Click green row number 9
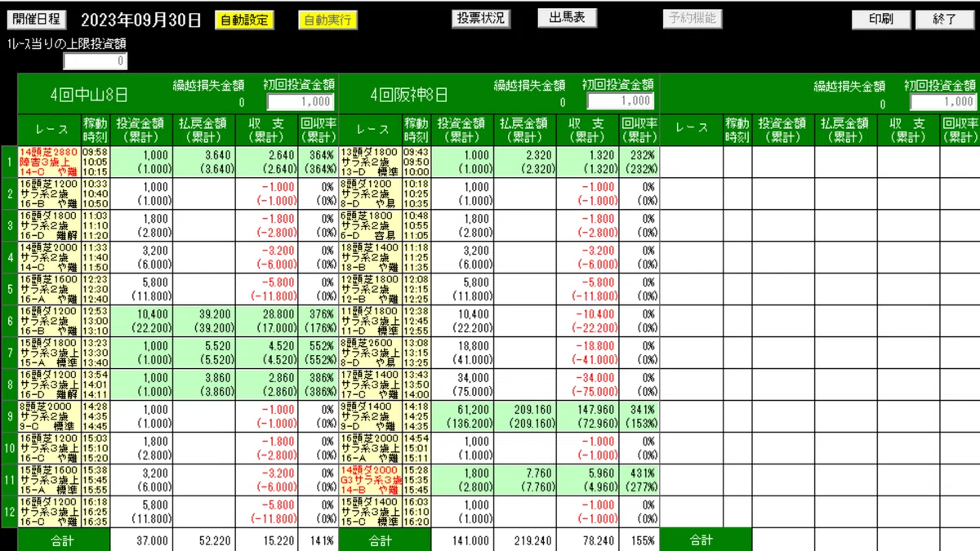This screenshot has height=551, width=980. point(9,417)
